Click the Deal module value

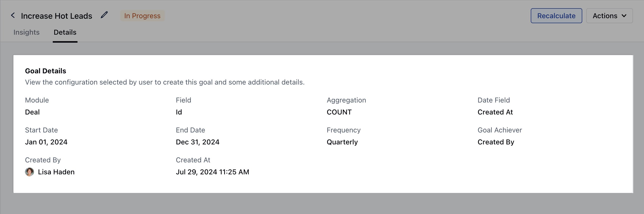[32, 112]
